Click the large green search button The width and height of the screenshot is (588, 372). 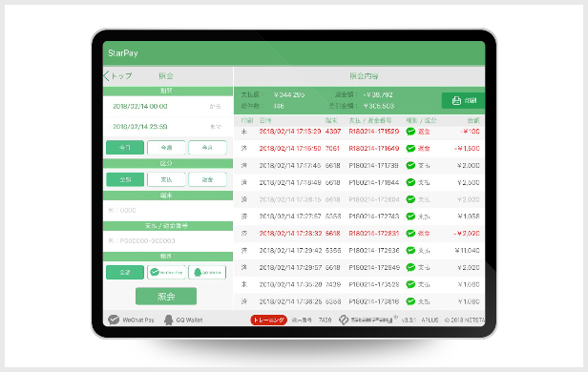click(166, 297)
